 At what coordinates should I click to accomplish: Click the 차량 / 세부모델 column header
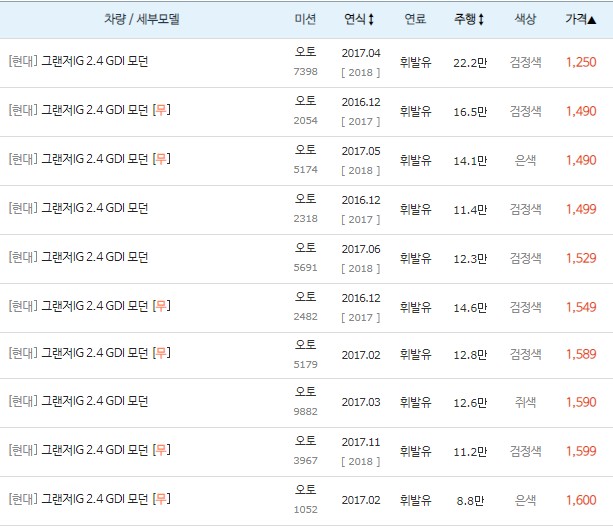pyautogui.click(x=142, y=19)
